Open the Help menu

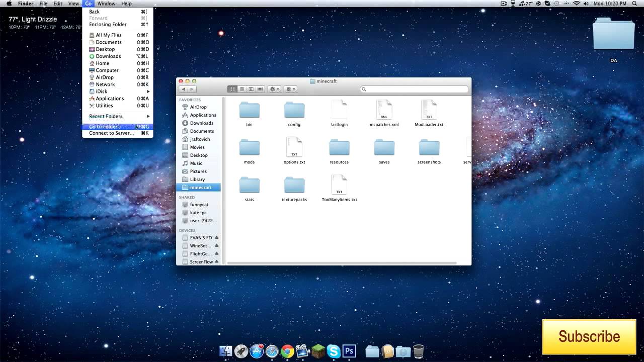[x=126, y=4]
